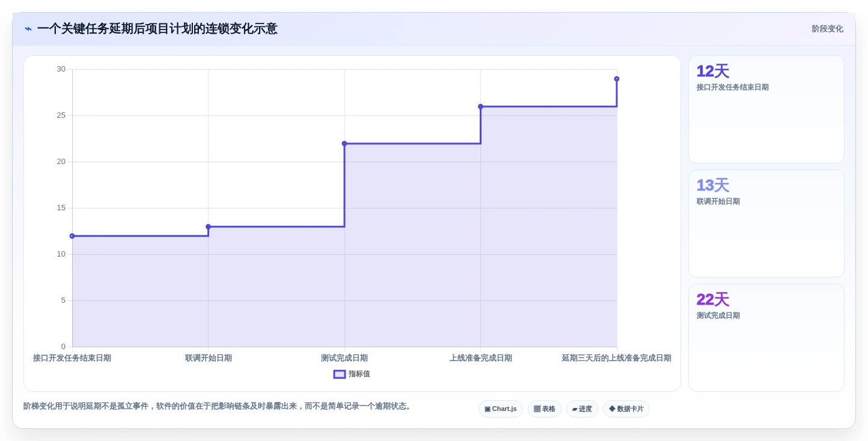
Task: Click the data point at value 26
Action: [x=480, y=106]
